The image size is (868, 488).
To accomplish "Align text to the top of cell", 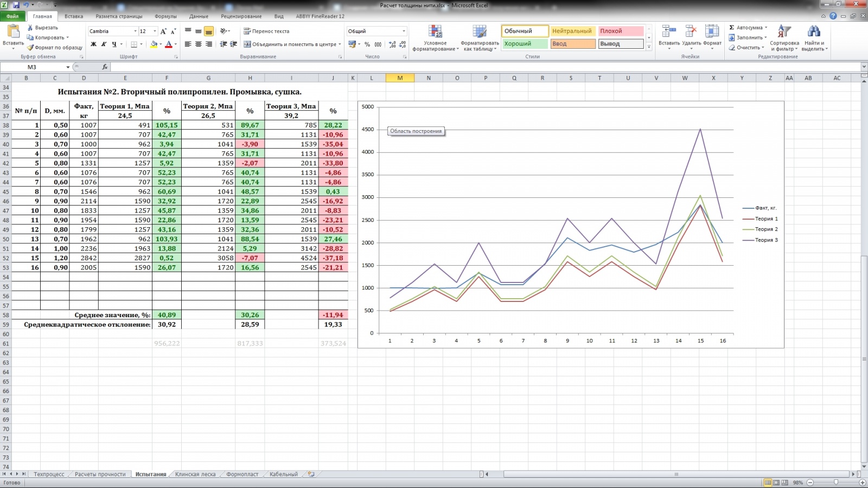I will (188, 31).
